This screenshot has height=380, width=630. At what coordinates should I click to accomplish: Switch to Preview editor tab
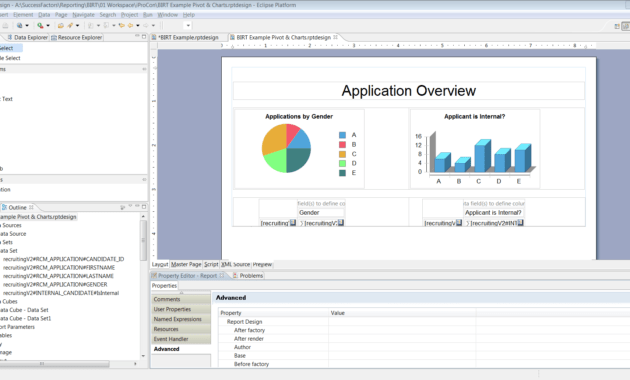click(262, 264)
